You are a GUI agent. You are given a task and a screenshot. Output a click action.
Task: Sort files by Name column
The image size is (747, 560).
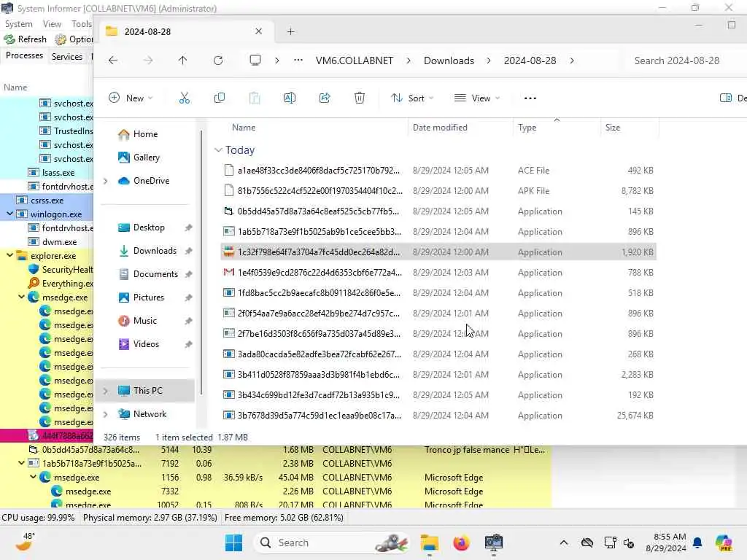pyautogui.click(x=244, y=128)
